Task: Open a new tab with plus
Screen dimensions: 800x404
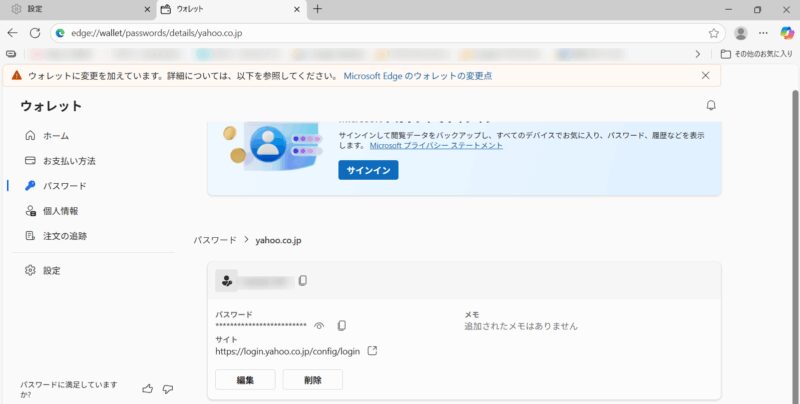Action: pos(317,9)
